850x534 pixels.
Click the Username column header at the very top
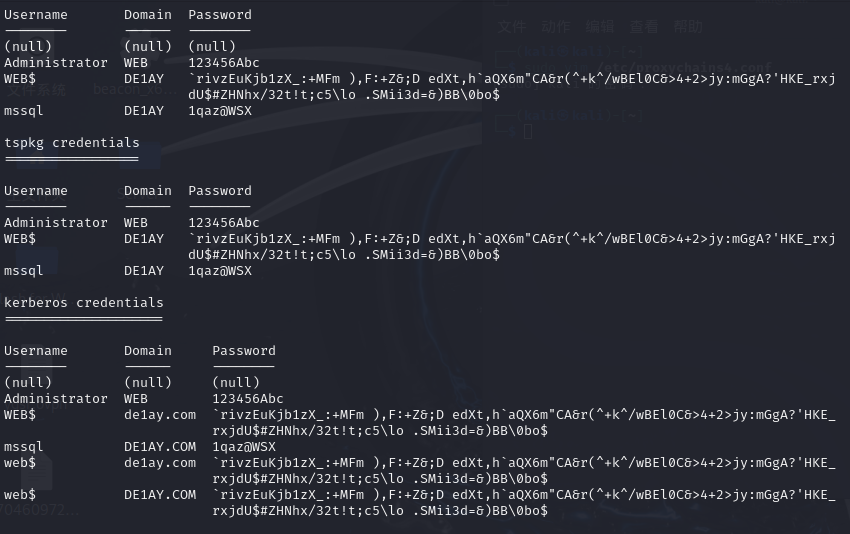click(x=36, y=15)
